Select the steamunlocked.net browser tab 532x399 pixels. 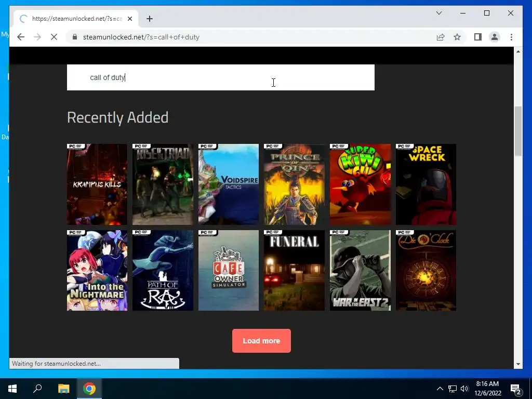coord(76,19)
